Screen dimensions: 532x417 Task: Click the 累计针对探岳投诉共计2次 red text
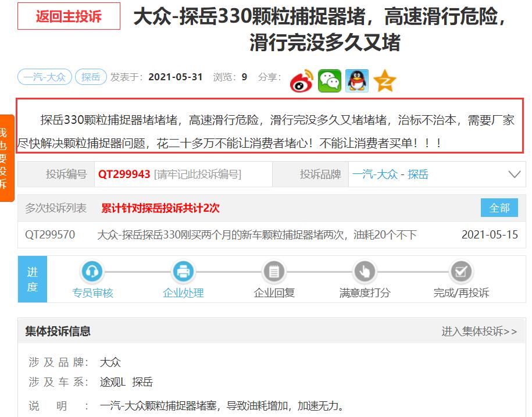coord(160,208)
